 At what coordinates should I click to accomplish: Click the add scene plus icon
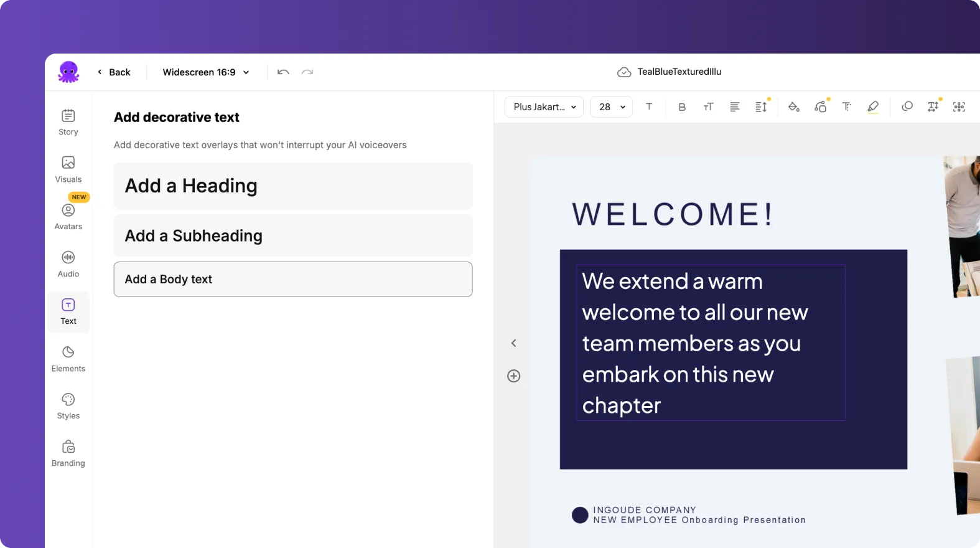coord(513,376)
